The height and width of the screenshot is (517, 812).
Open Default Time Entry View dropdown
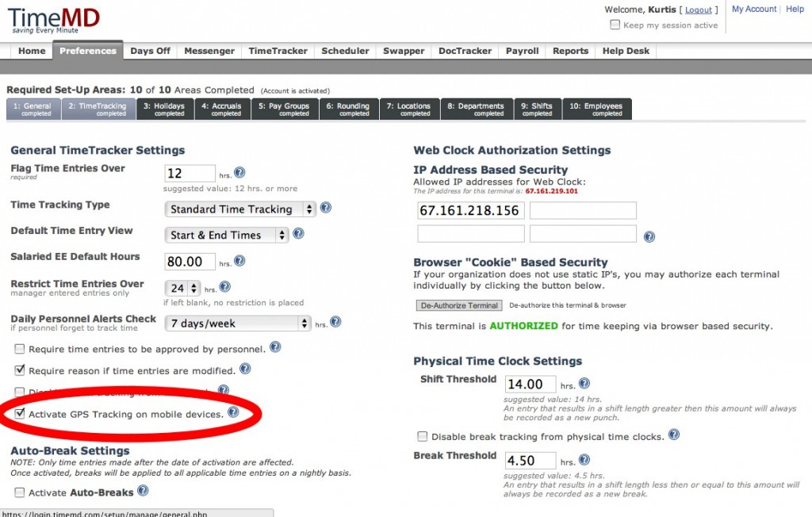pos(226,236)
